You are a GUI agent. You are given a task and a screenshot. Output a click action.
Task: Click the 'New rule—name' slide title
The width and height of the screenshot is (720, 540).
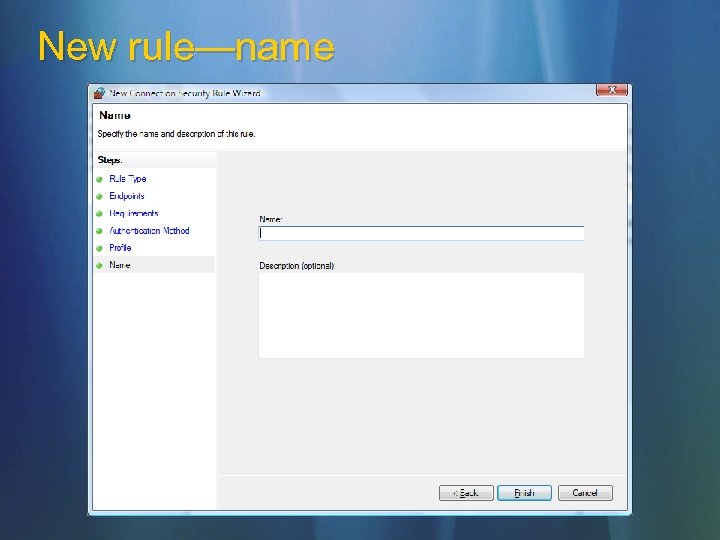tap(186, 46)
